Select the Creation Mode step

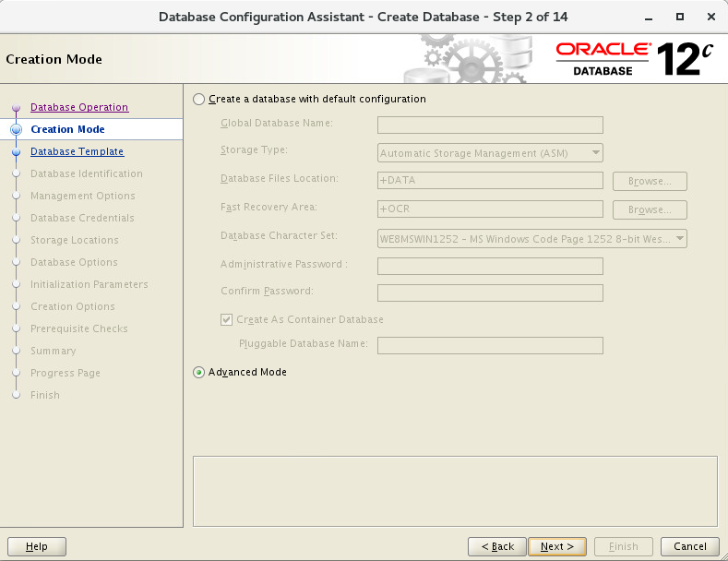click(x=67, y=129)
